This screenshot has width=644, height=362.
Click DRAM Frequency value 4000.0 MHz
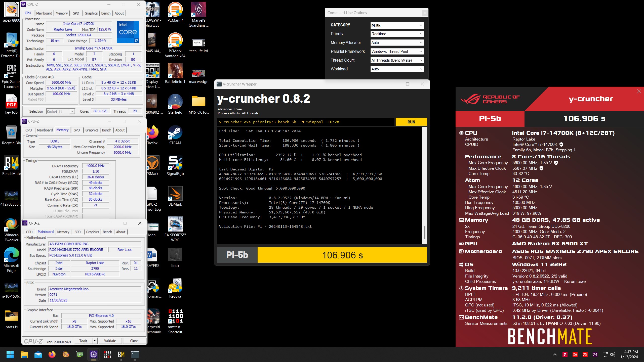[x=95, y=166]
